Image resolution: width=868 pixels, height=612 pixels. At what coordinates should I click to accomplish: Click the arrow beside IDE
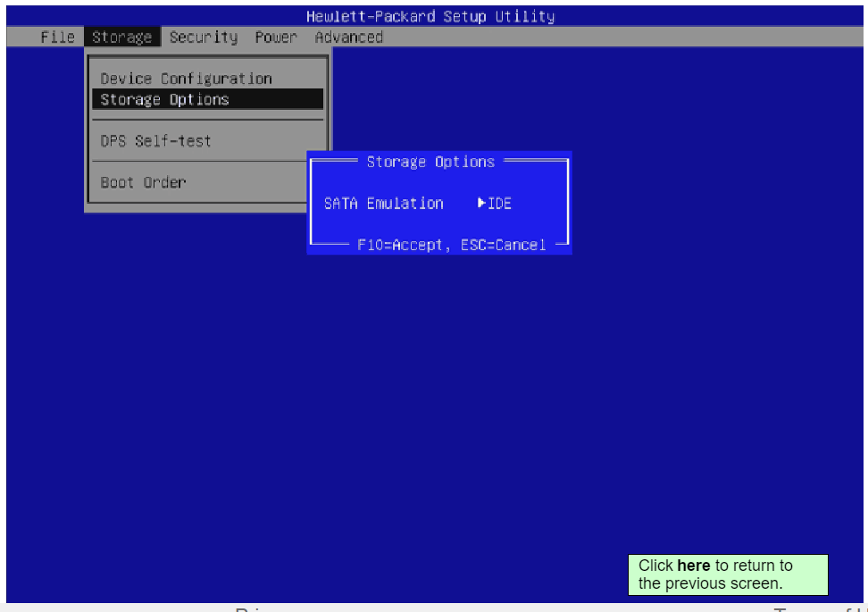pyautogui.click(x=481, y=204)
